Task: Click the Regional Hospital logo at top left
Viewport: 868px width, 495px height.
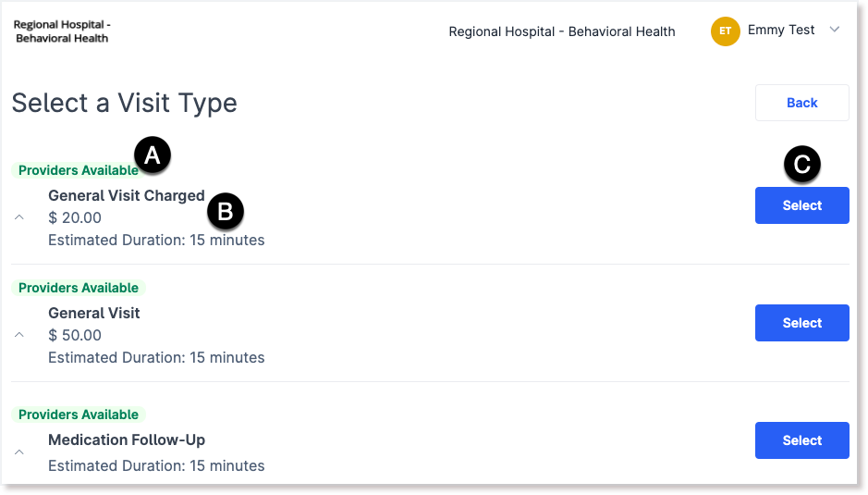Action: pos(62,31)
